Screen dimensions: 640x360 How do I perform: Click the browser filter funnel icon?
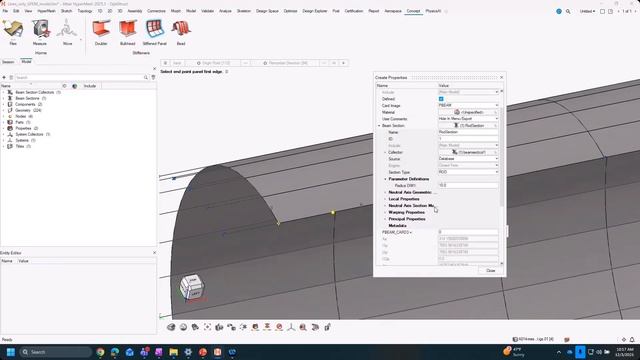153,77
